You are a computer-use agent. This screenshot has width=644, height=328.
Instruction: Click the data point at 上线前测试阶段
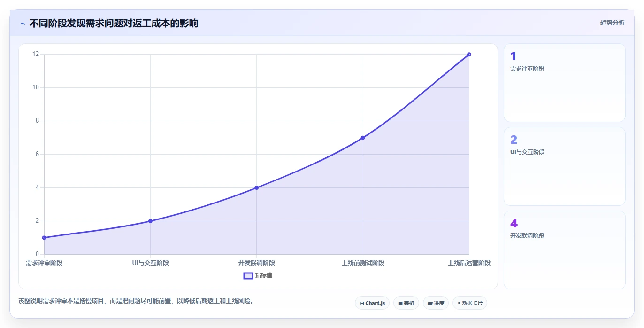(363, 138)
